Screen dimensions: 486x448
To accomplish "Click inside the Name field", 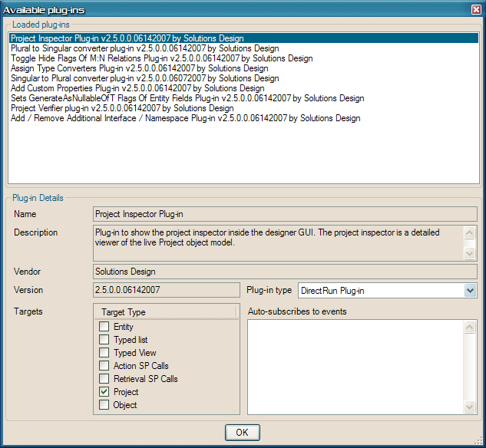I will click(285, 214).
